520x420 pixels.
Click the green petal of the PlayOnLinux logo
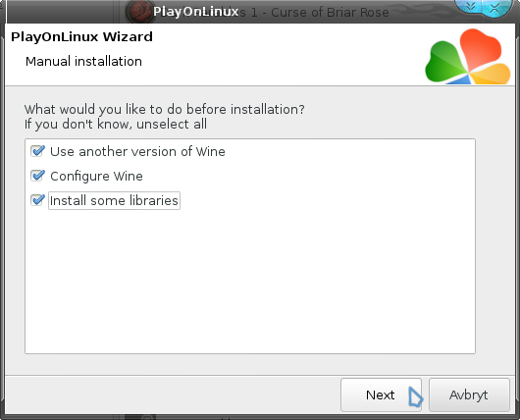(444, 61)
